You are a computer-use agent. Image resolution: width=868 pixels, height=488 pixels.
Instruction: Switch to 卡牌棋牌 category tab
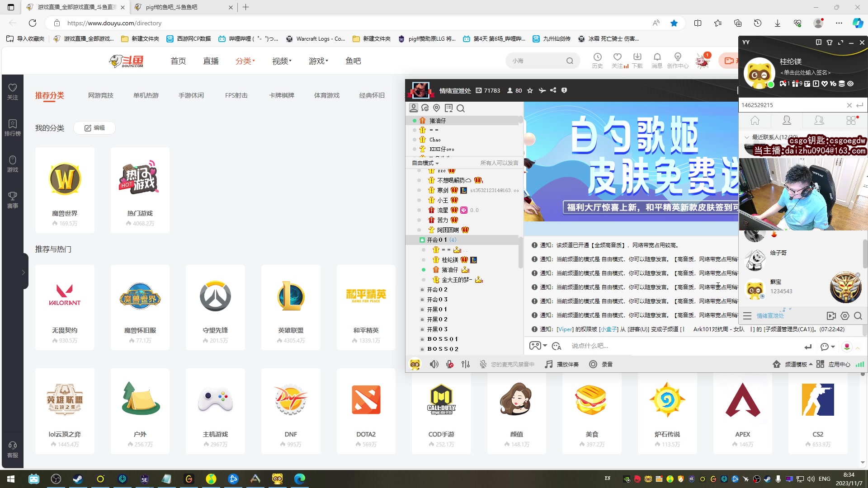point(282,95)
